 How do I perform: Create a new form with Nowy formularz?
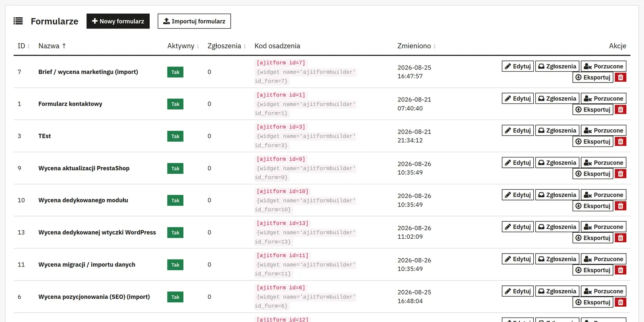coord(118,21)
